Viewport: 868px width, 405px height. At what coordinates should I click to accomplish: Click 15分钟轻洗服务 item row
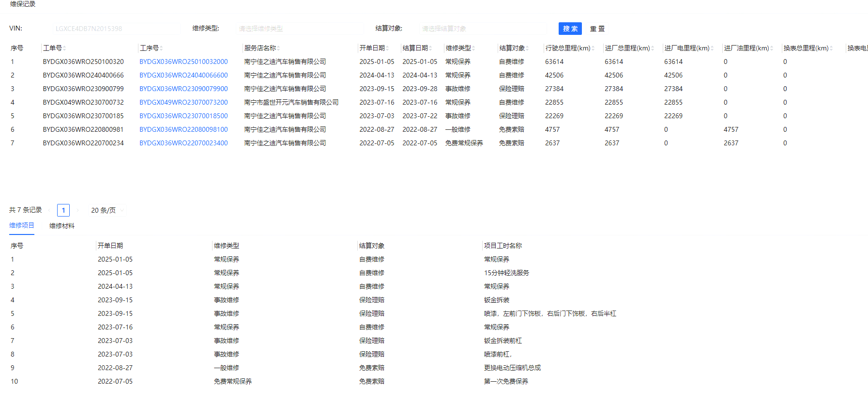506,273
